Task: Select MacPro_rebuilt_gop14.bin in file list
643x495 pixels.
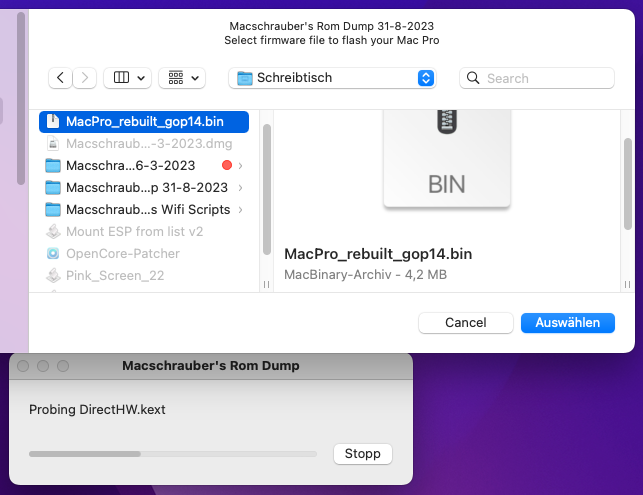Action: coord(144,121)
